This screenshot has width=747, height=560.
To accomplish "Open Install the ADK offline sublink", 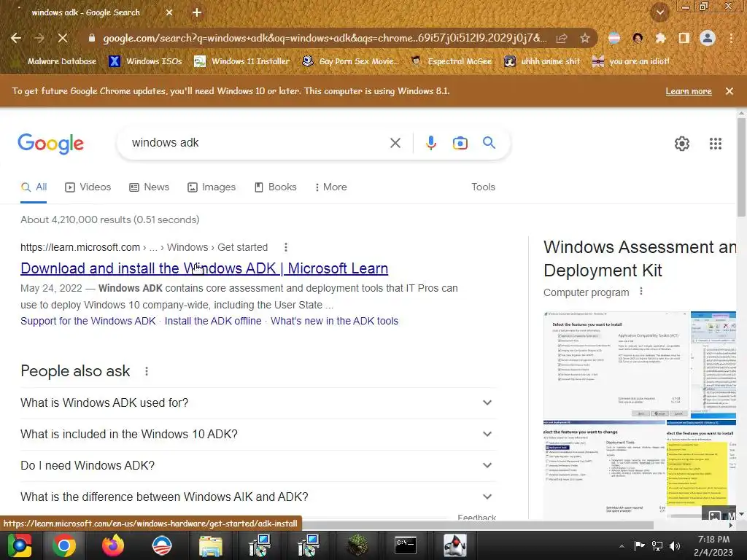I will (213, 321).
